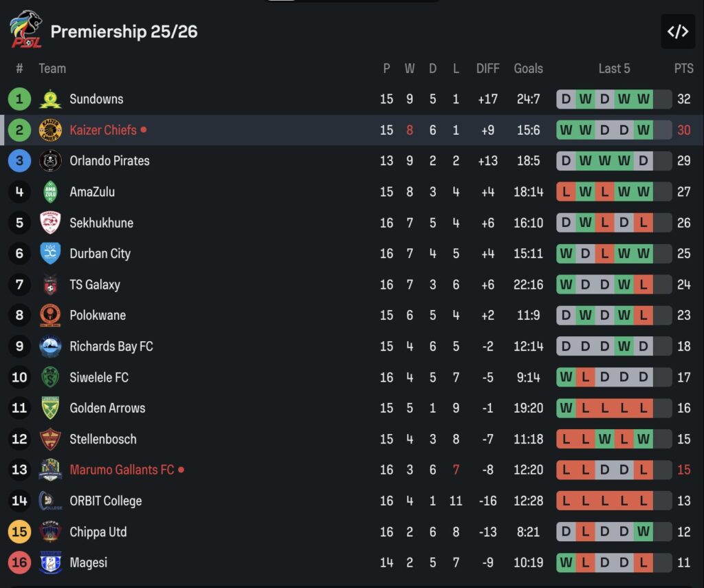The image size is (704, 588).
Task: Click the Magesi club crest
Action: pyautogui.click(x=50, y=563)
